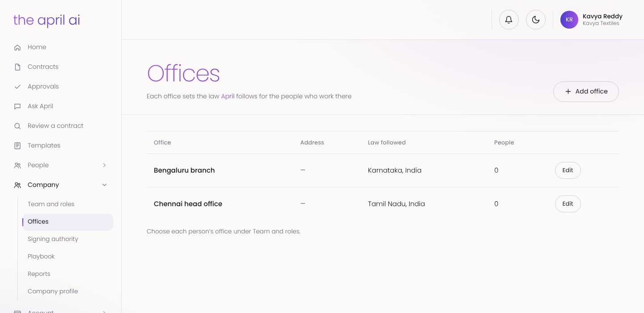Click the Address column header
Image resolution: width=644 pixels, height=313 pixels.
pos(312,143)
